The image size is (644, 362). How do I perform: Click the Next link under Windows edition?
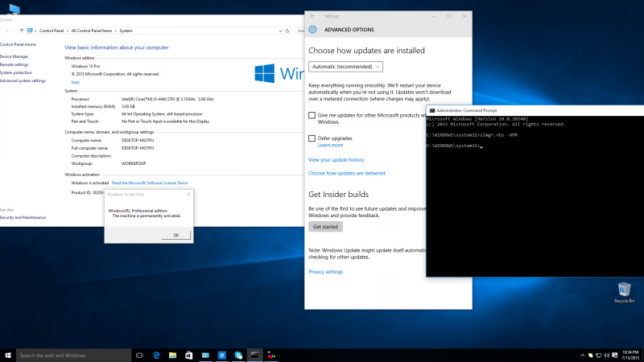(75, 83)
